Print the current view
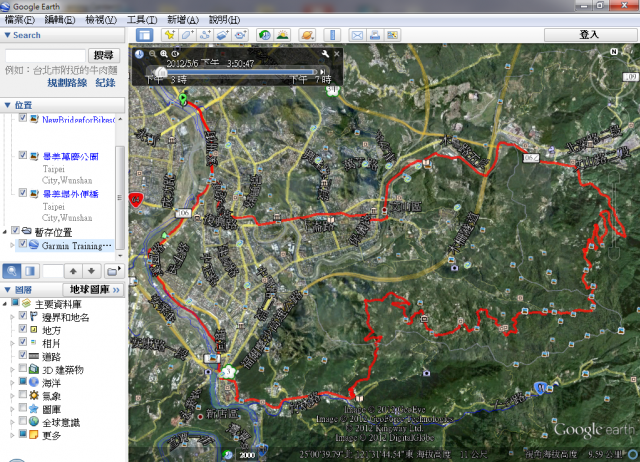640x462 pixels. coord(375,35)
